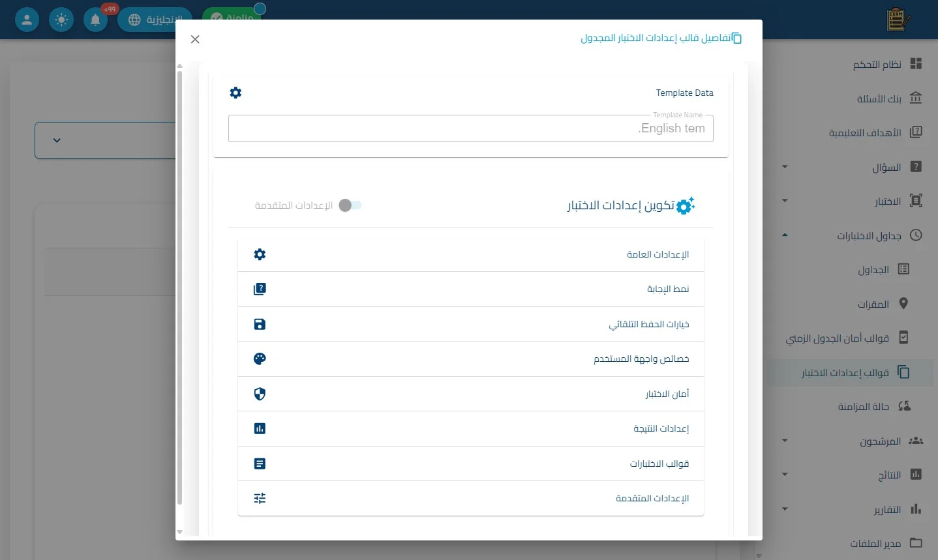Open the خيارات الحفظ التلقائي settings row
Screen dimensions: 938x560
[471, 324]
